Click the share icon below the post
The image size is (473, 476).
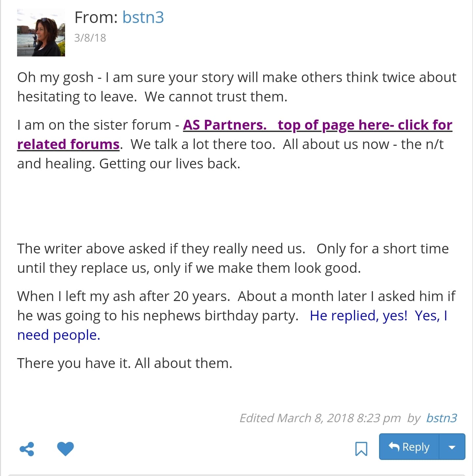(27, 449)
